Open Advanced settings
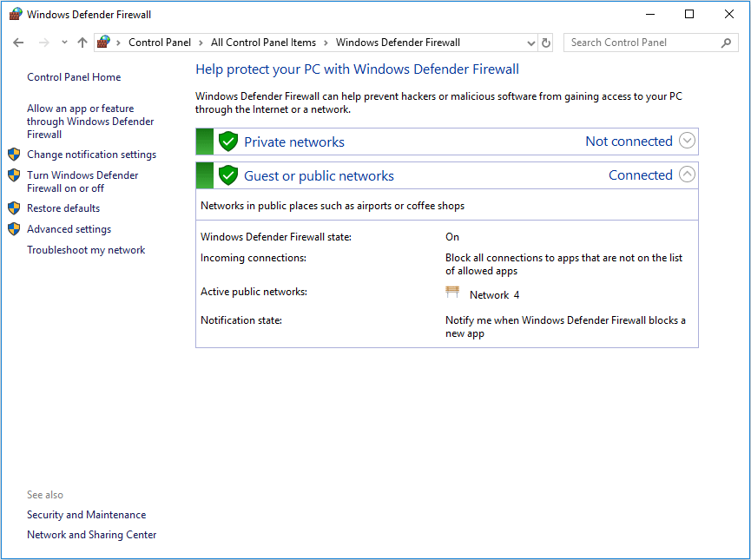The image size is (751, 560). coord(69,229)
